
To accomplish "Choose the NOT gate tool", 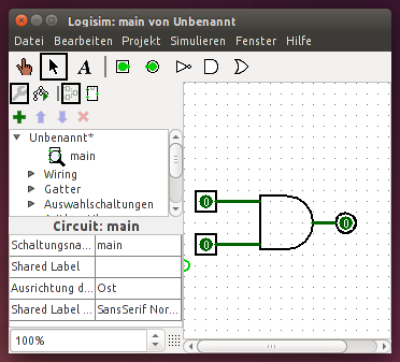I will pos(183,67).
